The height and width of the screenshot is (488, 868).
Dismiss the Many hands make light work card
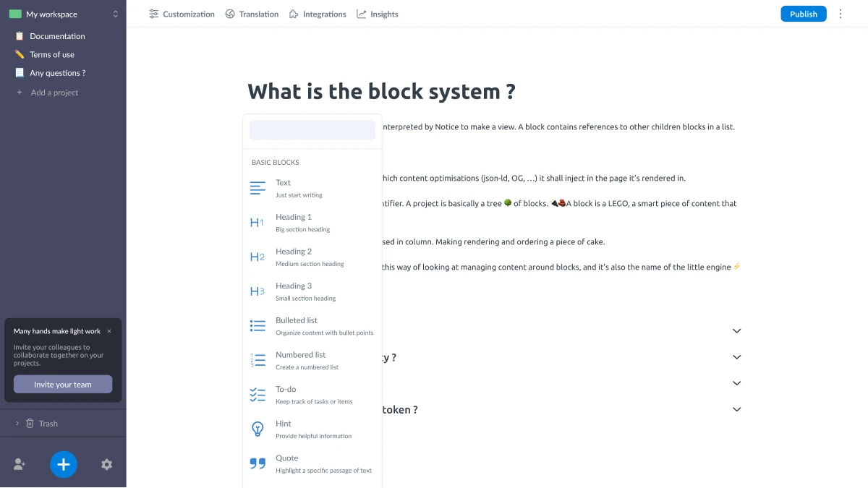tap(109, 331)
